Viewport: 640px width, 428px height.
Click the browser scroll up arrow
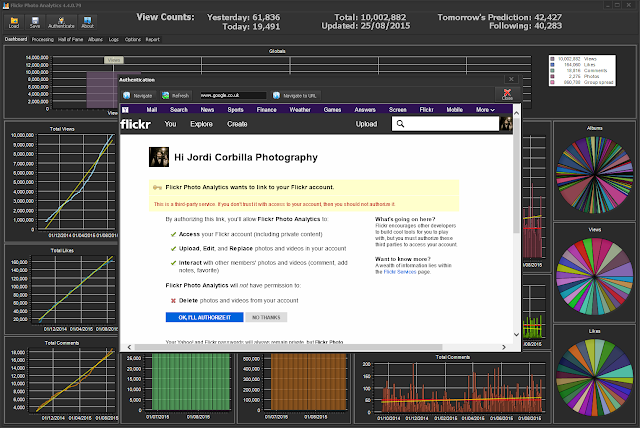click(516, 112)
